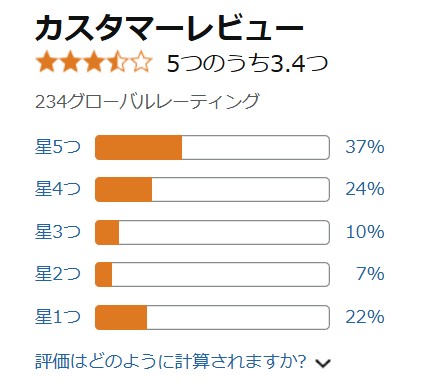422x388 pixels.
Task: Open the 星1つ reviews link
Action: [x=58, y=317]
